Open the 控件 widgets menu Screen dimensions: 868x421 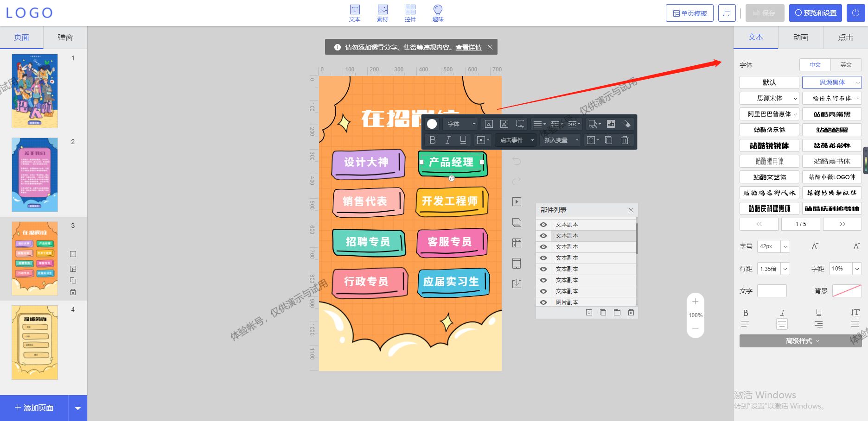point(410,13)
